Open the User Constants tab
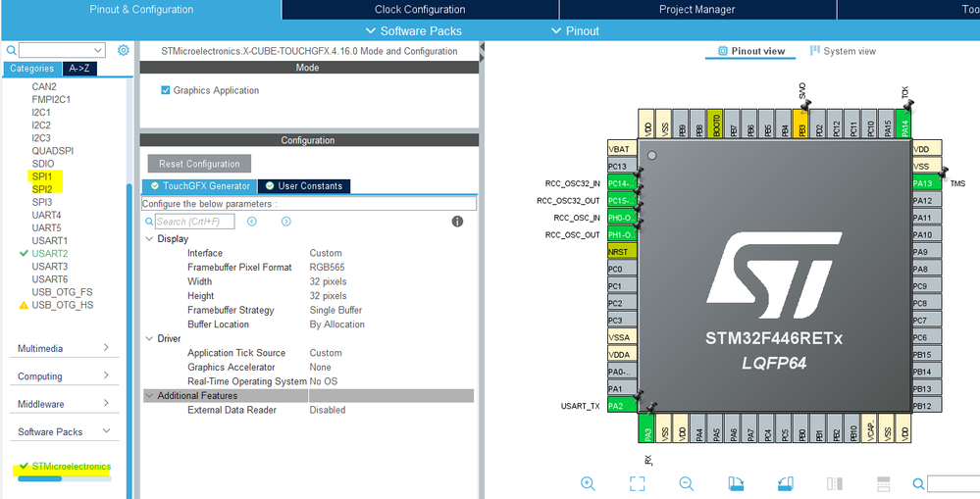The width and height of the screenshot is (980, 499). point(304,186)
